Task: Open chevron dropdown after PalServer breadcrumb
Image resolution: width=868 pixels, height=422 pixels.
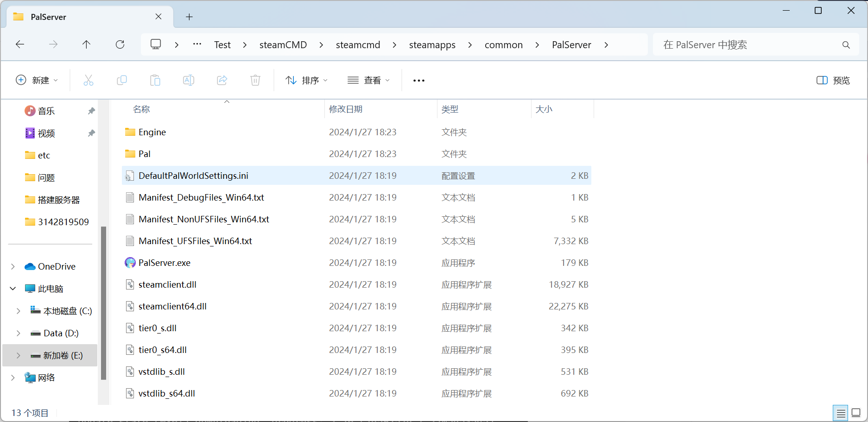Action: pos(606,45)
